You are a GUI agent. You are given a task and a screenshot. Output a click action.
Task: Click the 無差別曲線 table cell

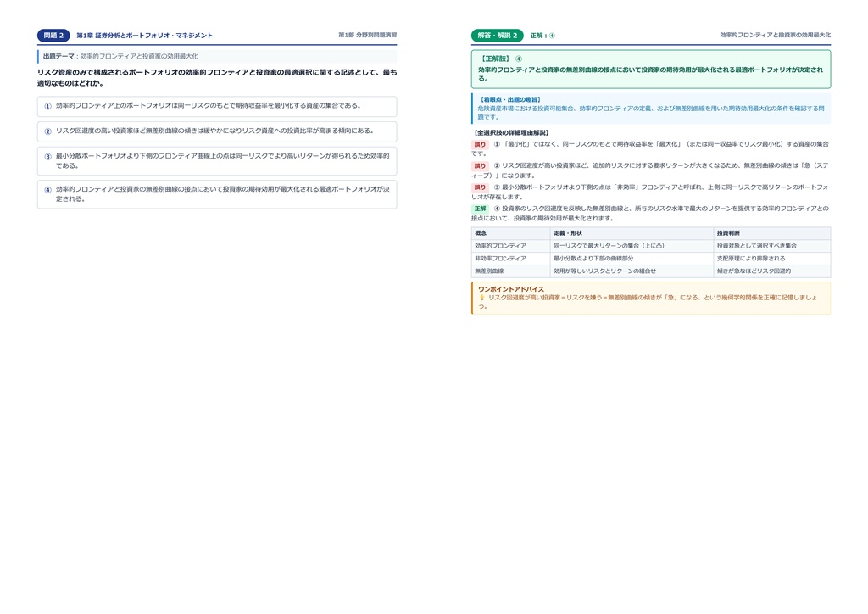510,271
